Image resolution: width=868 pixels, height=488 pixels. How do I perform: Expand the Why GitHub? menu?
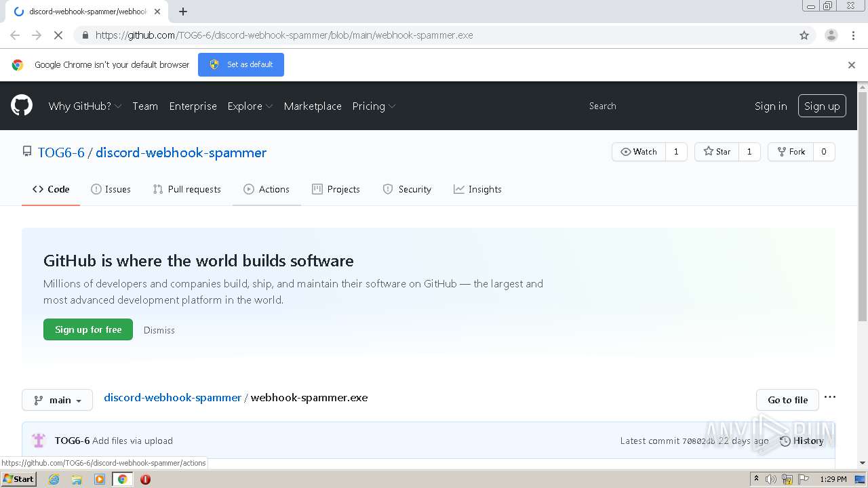tap(85, 106)
